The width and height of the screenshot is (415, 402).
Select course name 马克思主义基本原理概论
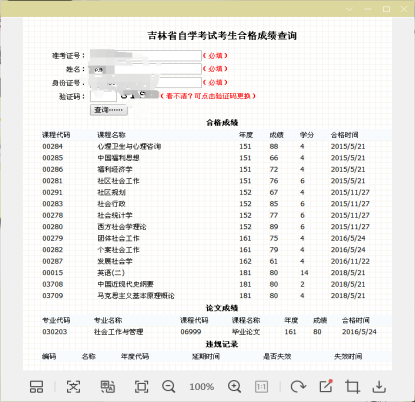(136, 296)
